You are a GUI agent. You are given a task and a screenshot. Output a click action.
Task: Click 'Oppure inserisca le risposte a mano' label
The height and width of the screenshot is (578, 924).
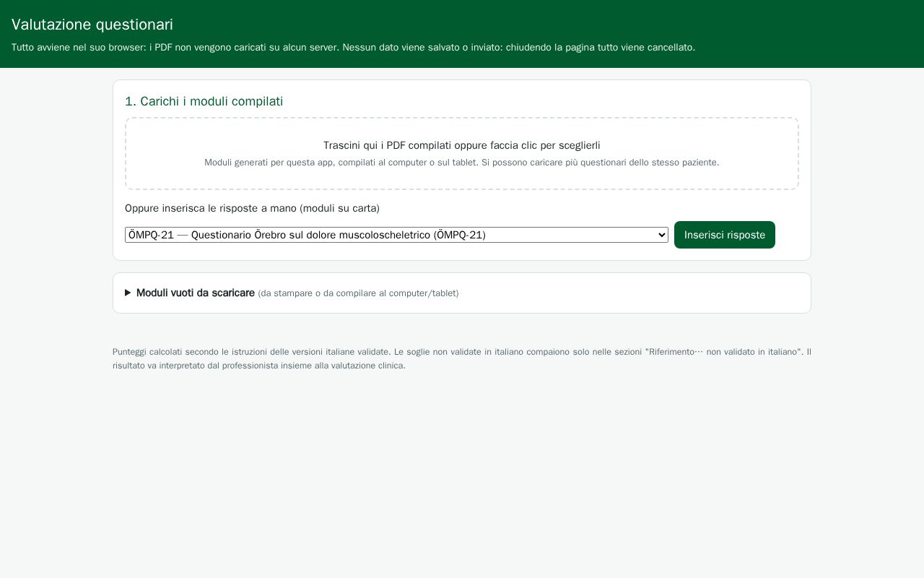coord(252,208)
